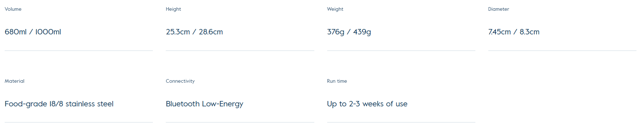Click the Diameter spec label

pyautogui.click(x=498, y=9)
